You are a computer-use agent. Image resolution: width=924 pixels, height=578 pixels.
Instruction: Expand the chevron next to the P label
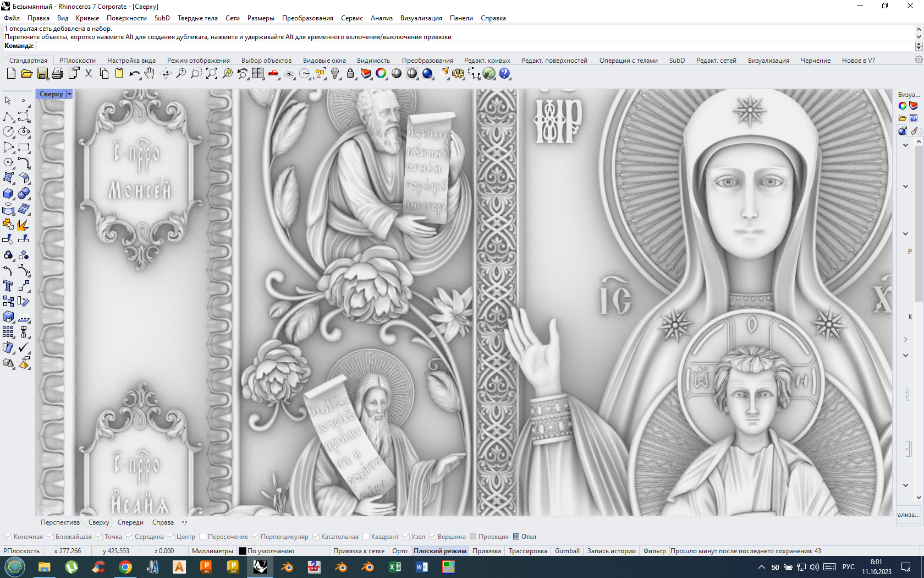[905, 234]
